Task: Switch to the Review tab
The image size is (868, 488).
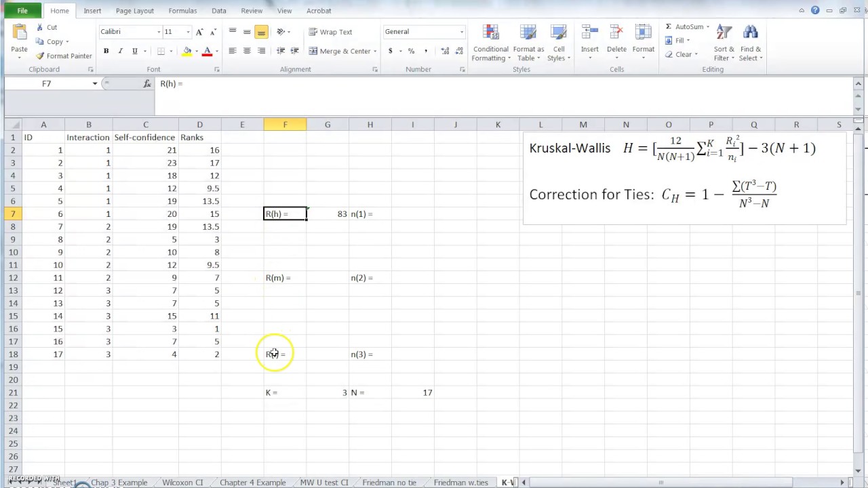Action: [252, 11]
